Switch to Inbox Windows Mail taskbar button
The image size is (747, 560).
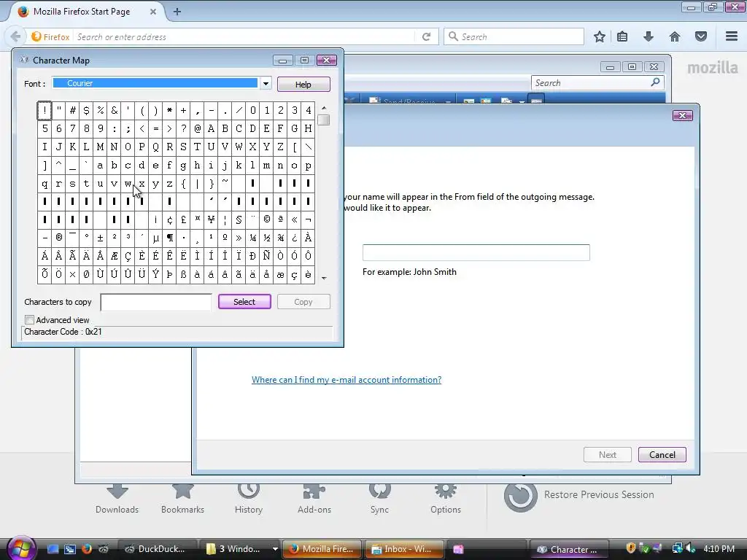404,549
